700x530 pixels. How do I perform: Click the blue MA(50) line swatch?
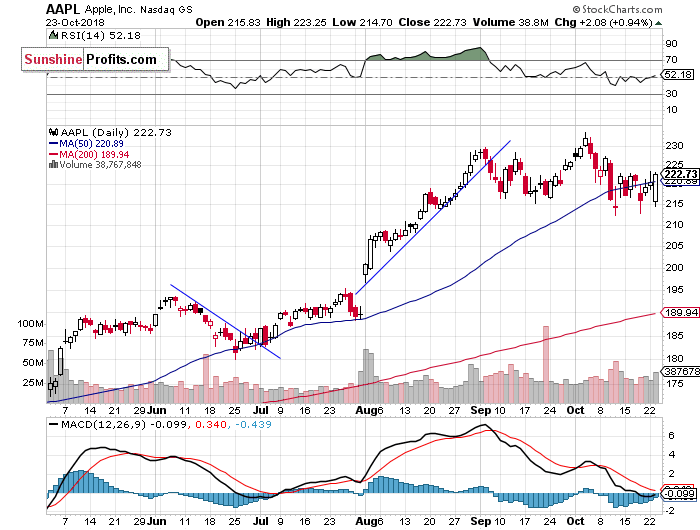[x=54, y=143]
